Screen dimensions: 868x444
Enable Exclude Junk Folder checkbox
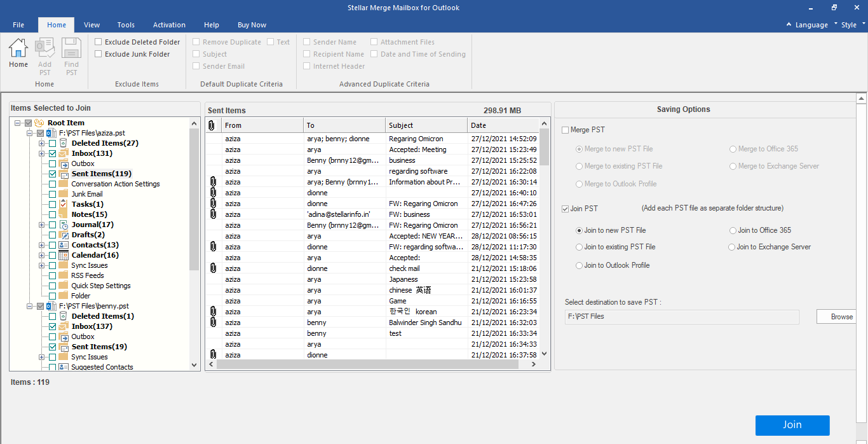(x=98, y=54)
